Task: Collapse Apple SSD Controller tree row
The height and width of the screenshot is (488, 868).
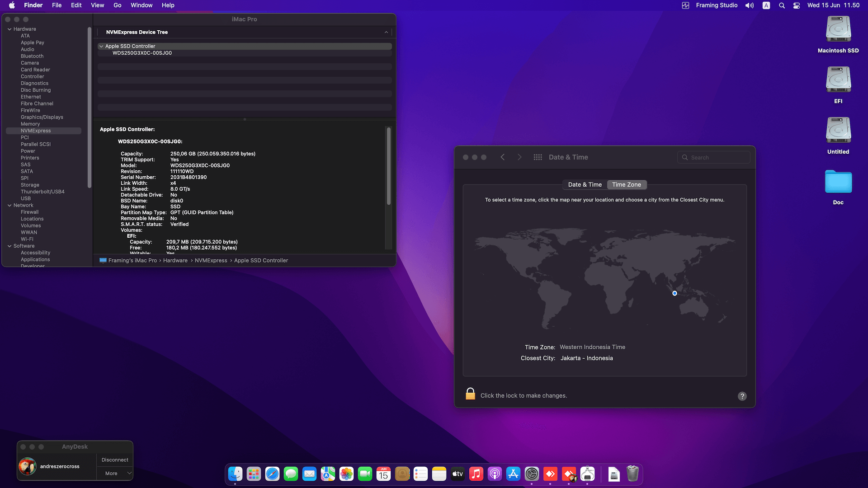Action: [101, 46]
